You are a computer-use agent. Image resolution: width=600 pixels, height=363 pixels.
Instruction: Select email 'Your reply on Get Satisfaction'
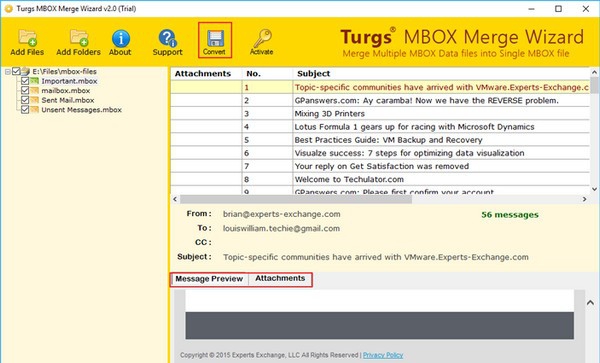coord(380,166)
